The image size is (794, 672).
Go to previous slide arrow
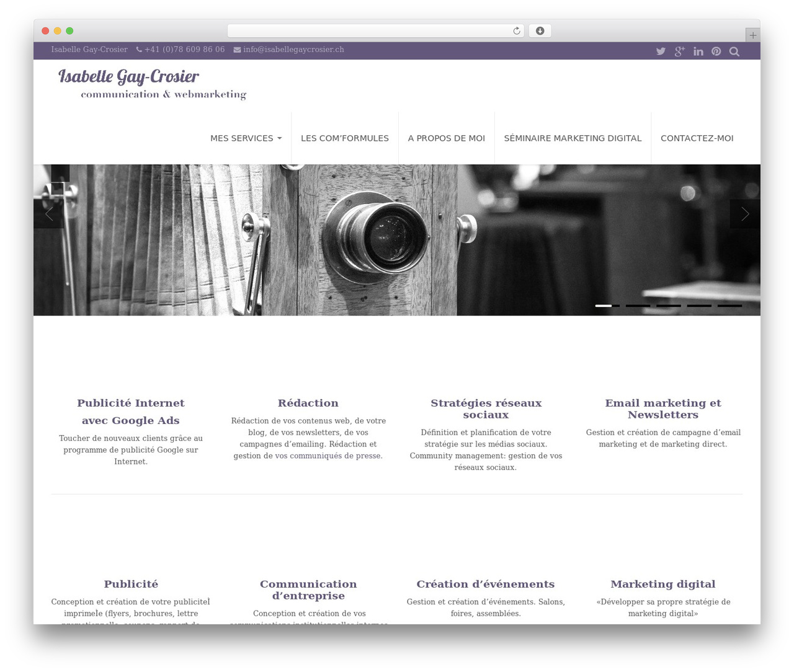click(49, 214)
